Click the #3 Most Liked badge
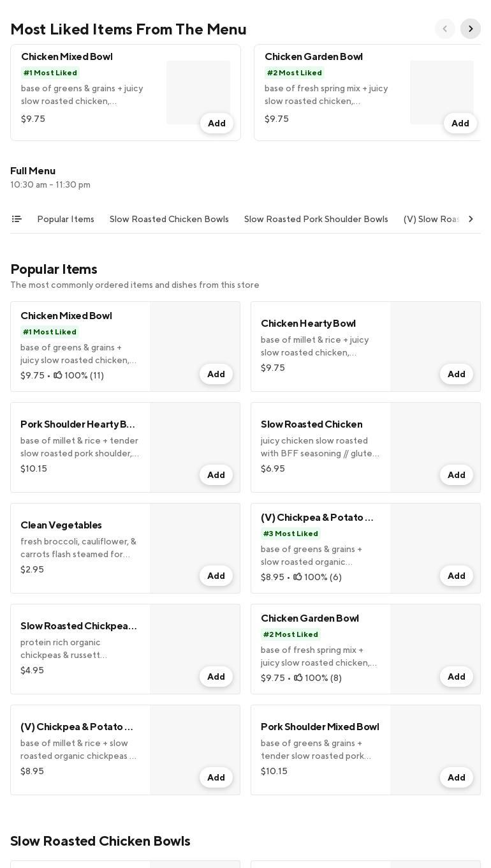The height and width of the screenshot is (868, 491). 291,534
